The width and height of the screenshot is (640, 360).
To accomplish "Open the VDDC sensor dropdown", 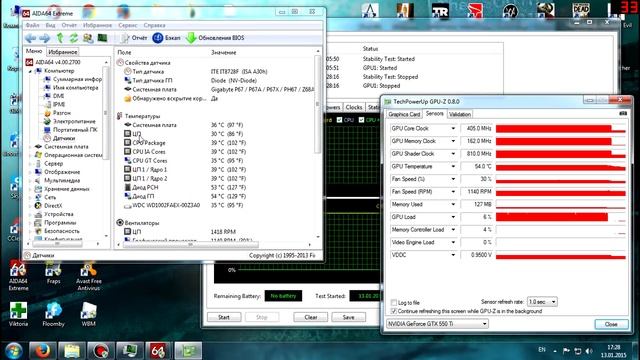I will pyautogui.click(x=453, y=255).
